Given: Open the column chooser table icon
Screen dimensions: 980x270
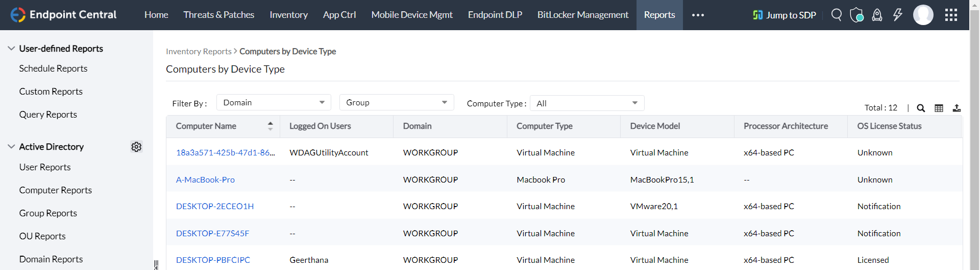Looking at the screenshot, I should coord(939,108).
